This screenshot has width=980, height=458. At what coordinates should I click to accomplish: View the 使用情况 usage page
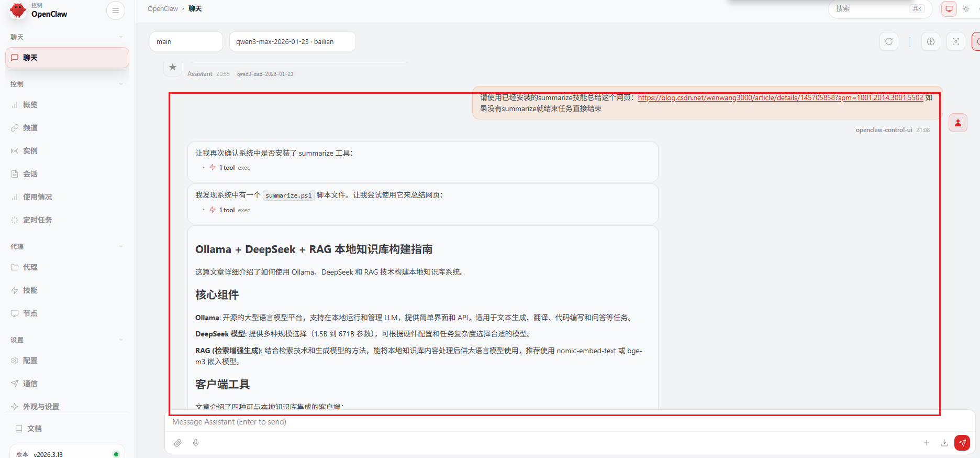point(67,197)
